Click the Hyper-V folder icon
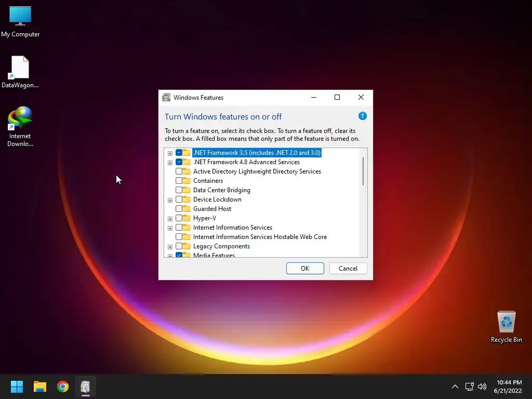 (x=187, y=218)
